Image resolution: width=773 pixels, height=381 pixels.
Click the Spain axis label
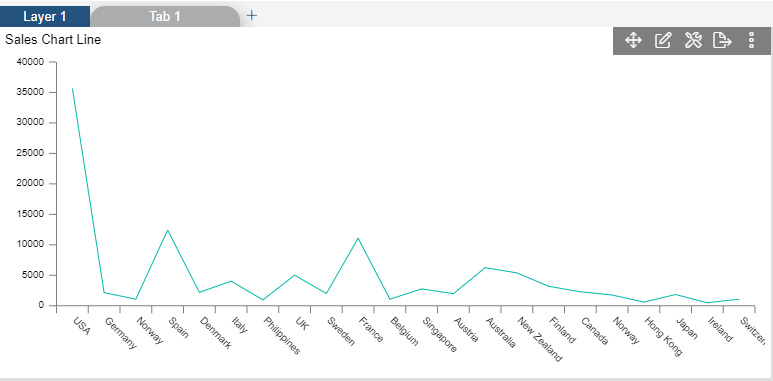click(178, 328)
